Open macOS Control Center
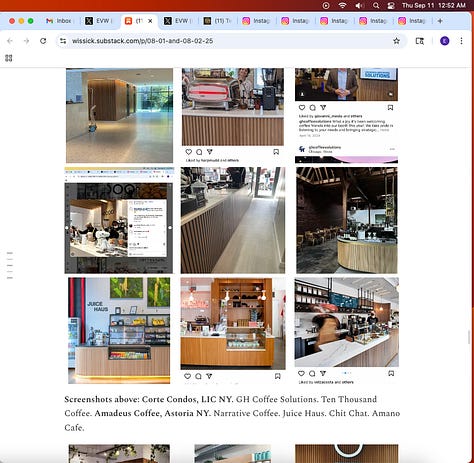The image size is (474, 463). click(x=391, y=5)
